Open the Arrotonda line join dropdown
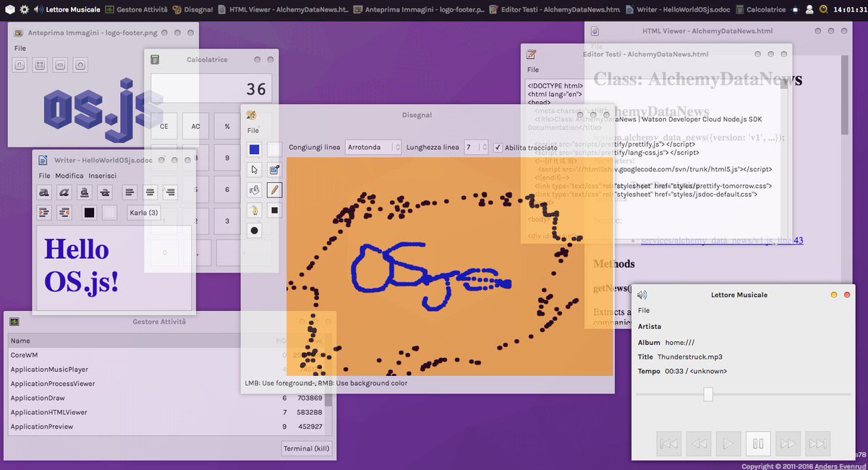The height and width of the screenshot is (470, 868). click(x=373, y=147)
